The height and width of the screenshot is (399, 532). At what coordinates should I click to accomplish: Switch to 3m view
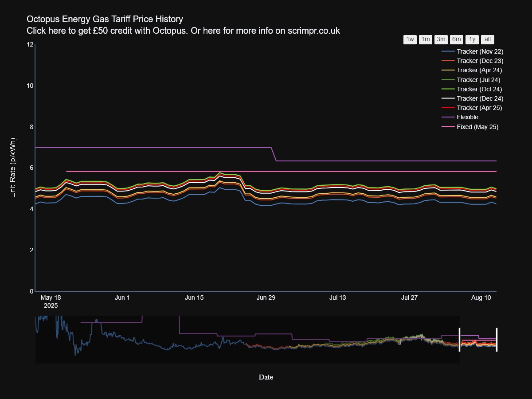[440, 39]
